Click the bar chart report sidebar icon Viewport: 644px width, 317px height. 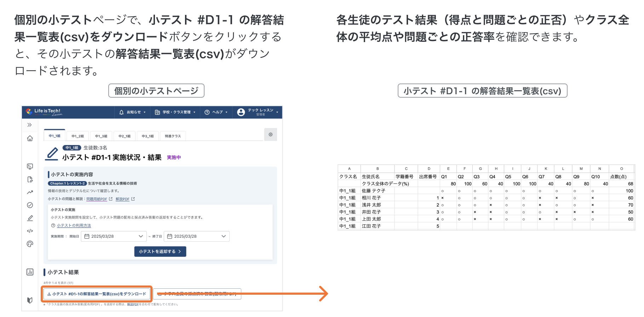tap(30, 272)
